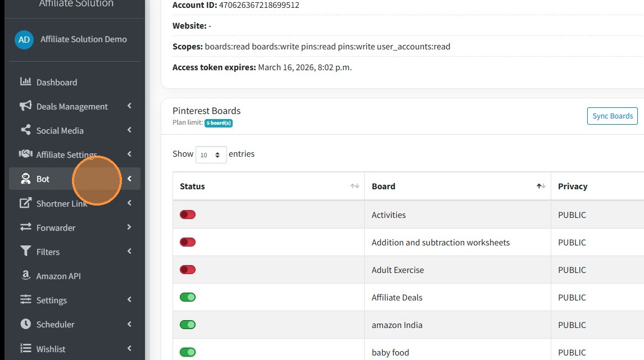Click the Deals Management megaphone icon

[x=25, y=106]
